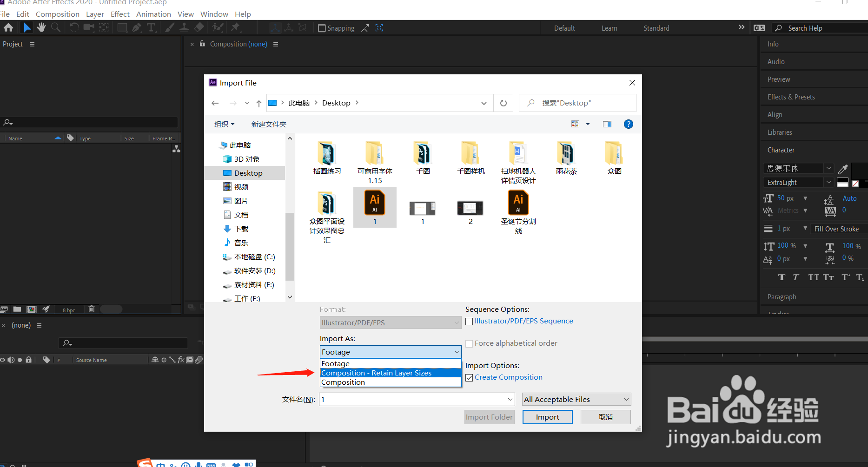Viewport: 868px width, 467px height.
Task: Click the eyedropper in Character panel
Action: pos(843,169)
